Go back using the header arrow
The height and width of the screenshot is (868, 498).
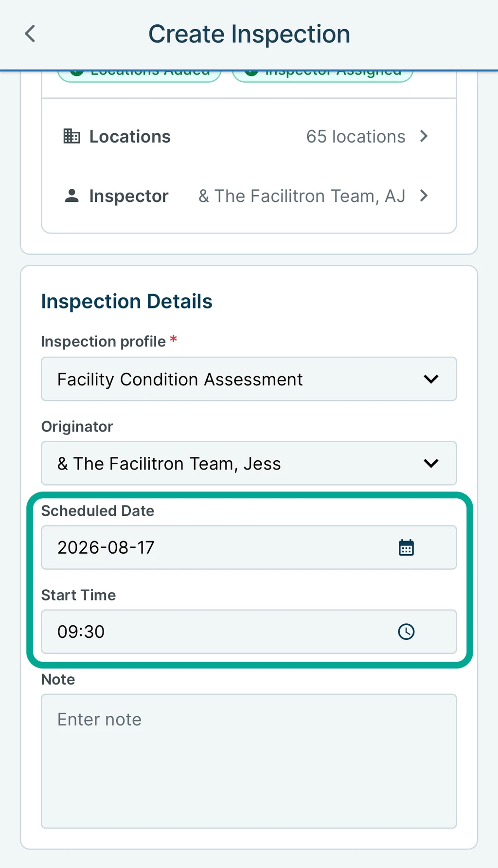coord(30,34)
